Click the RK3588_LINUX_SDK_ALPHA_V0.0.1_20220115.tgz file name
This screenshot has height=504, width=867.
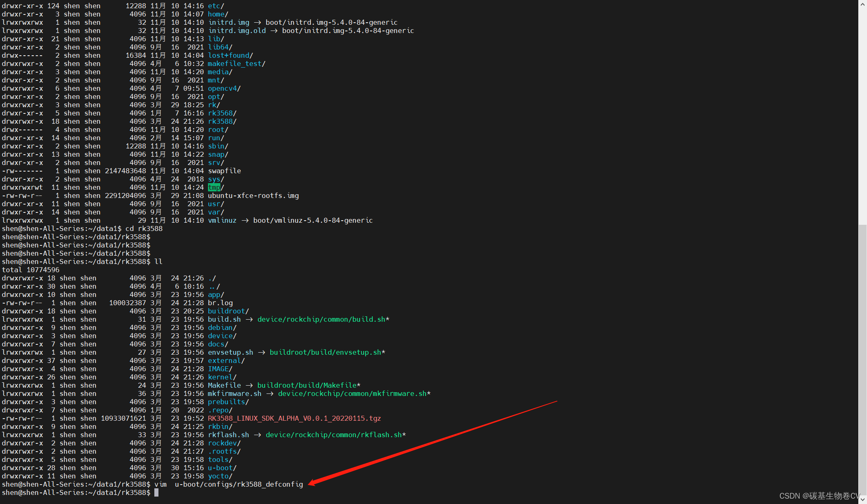click(x=294, y=418)
